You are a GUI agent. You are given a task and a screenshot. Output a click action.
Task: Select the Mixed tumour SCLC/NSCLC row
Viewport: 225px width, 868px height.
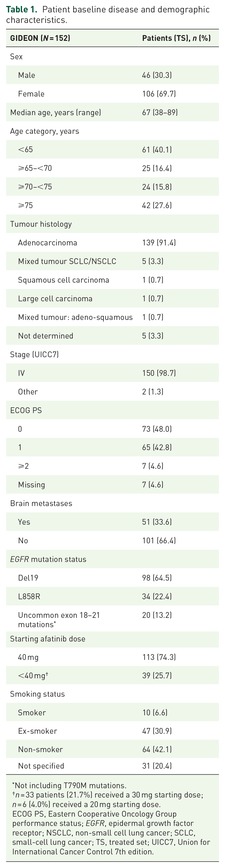tap(112, 261)
